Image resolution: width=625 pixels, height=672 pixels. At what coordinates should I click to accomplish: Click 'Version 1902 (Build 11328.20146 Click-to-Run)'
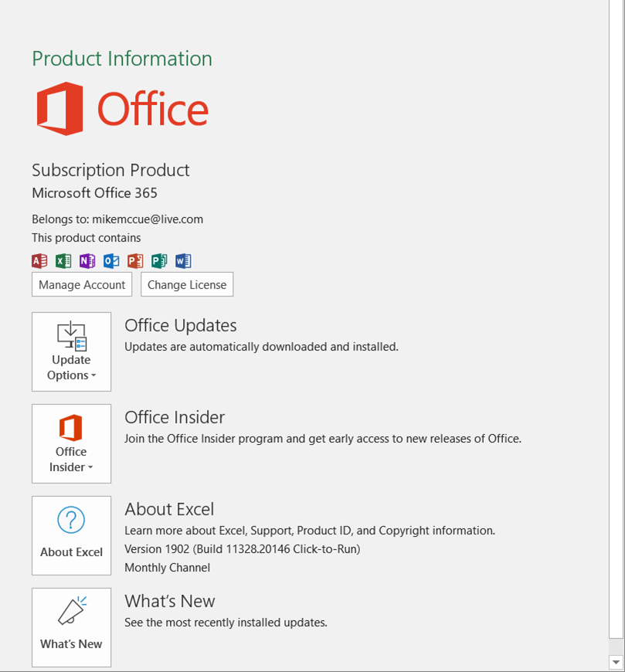tap(243, 549)
